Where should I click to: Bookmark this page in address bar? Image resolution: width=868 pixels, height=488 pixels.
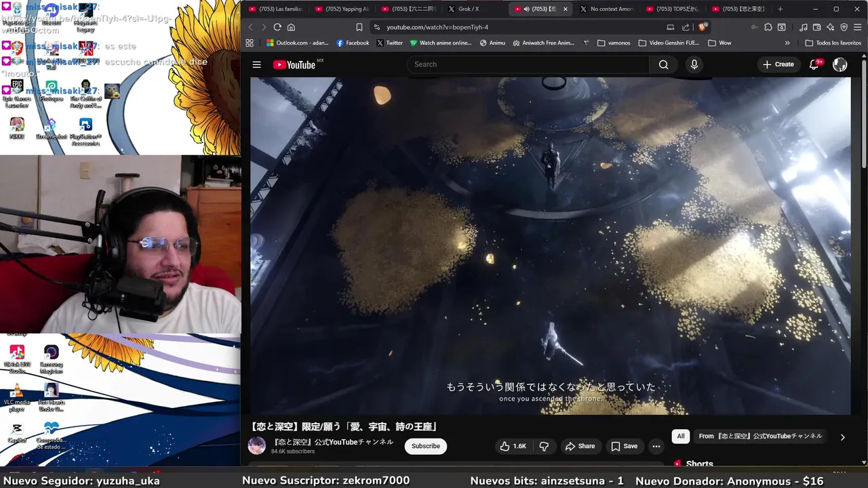click(359, 27)
